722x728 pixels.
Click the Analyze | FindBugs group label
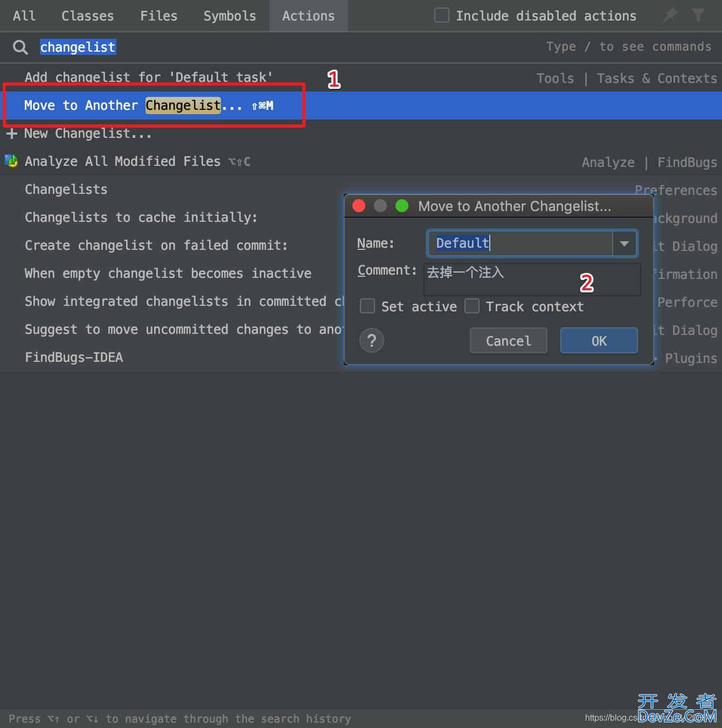649,163
